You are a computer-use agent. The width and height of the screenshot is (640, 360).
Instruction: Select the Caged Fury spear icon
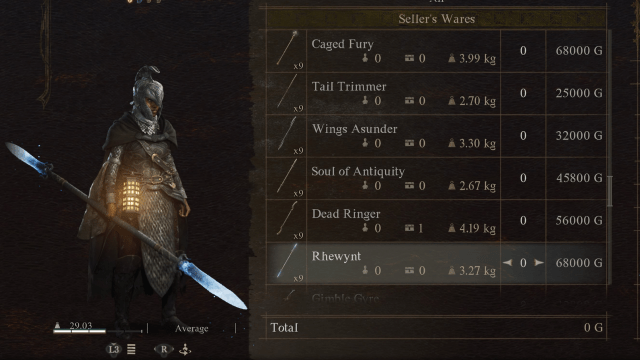287,50
